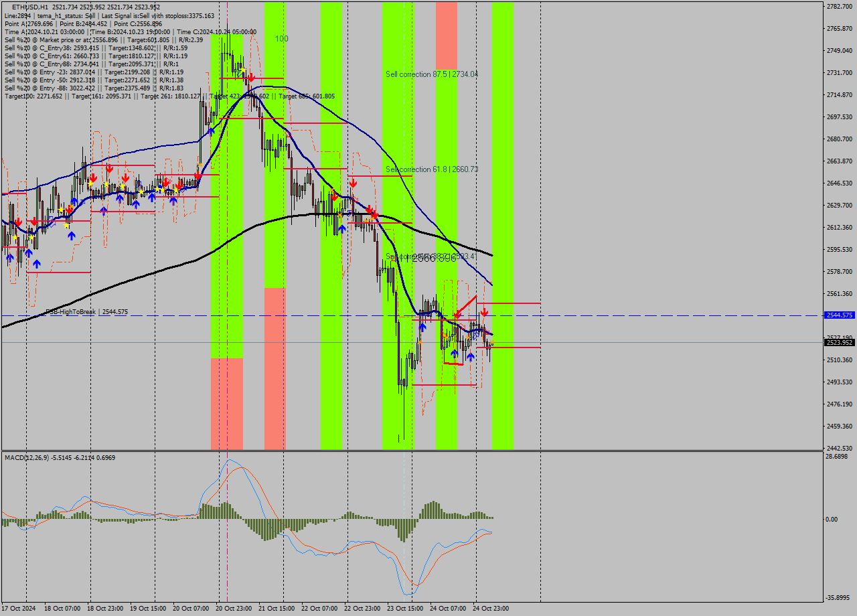Click the '19 Oct 15:00' time label

coord(149,609)
